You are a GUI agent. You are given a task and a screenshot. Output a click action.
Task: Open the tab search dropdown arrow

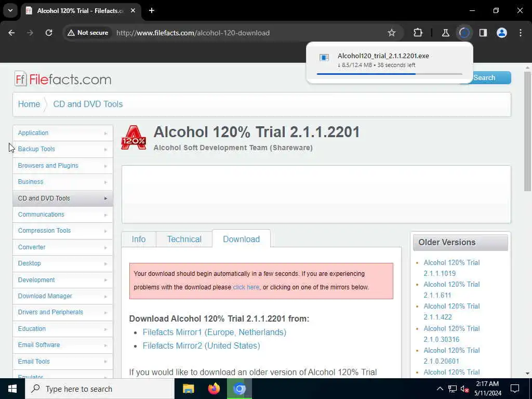click(x=10, y=10)
